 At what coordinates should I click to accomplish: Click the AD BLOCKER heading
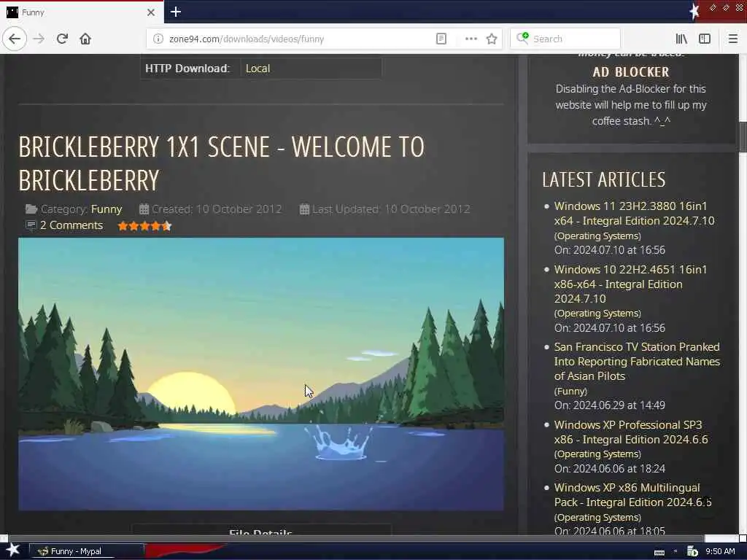(631, 72)
